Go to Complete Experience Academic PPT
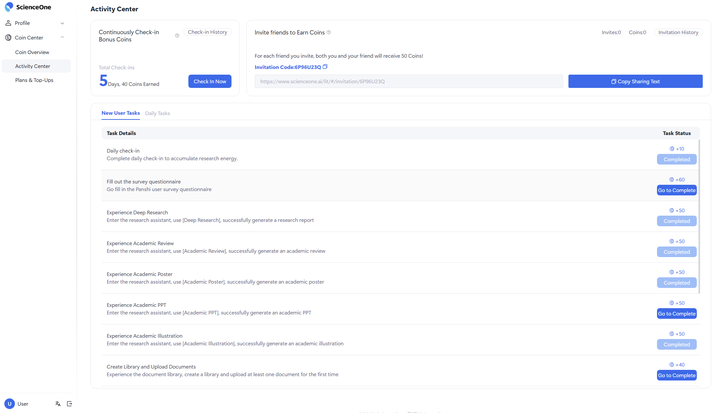Viewport: 720px width, 413px height. pos(677,314)
